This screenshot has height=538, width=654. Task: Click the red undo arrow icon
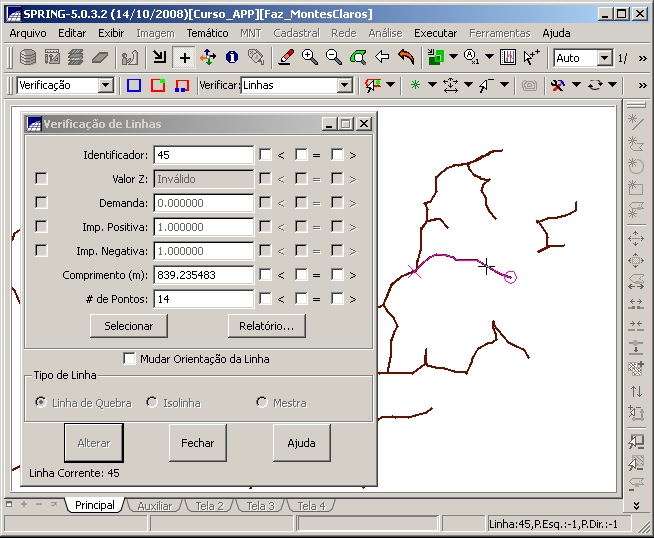406,58
